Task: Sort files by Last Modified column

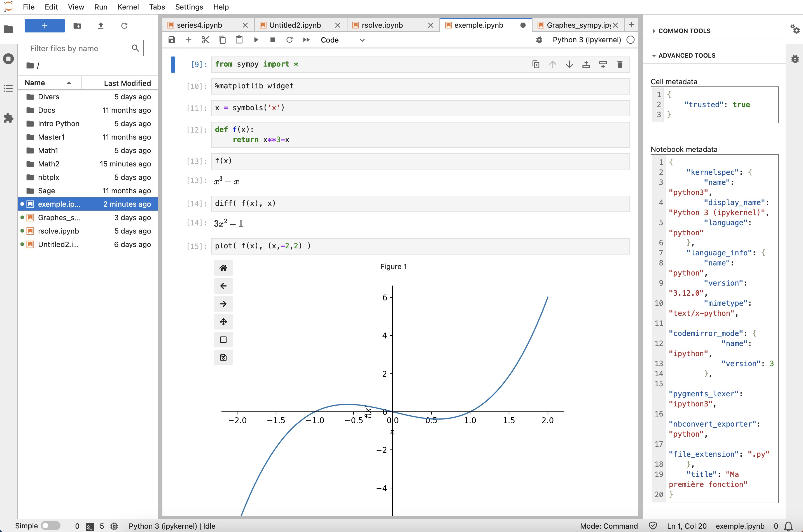Action: pos(127,83)
